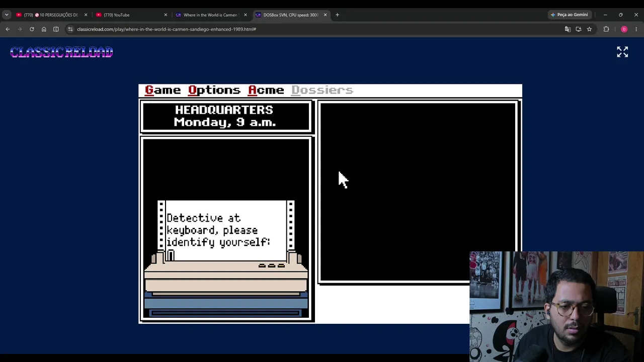Switch to the '(770) YouTube' tab
This screenshot has width=644, height=362.
(131, 15)
